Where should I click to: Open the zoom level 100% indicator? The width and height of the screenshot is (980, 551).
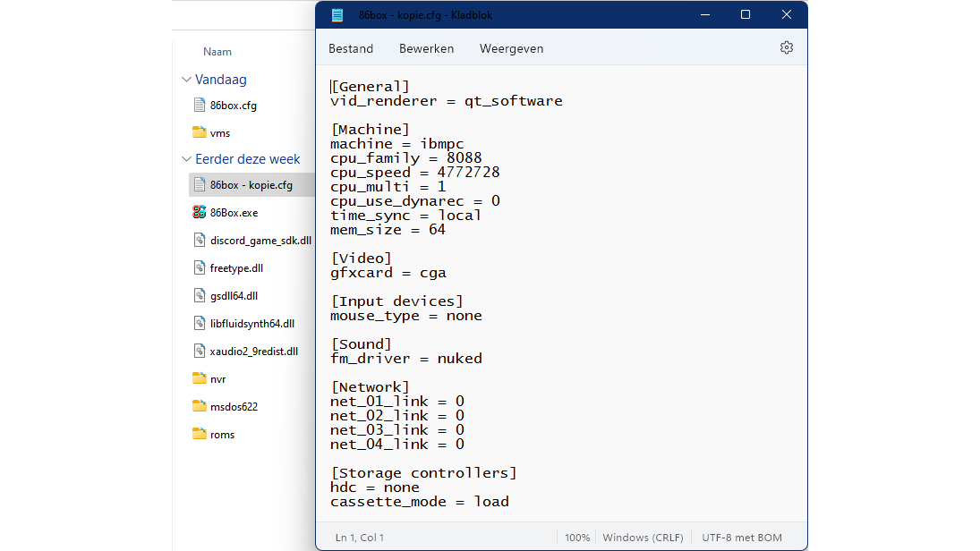[577, 538]
